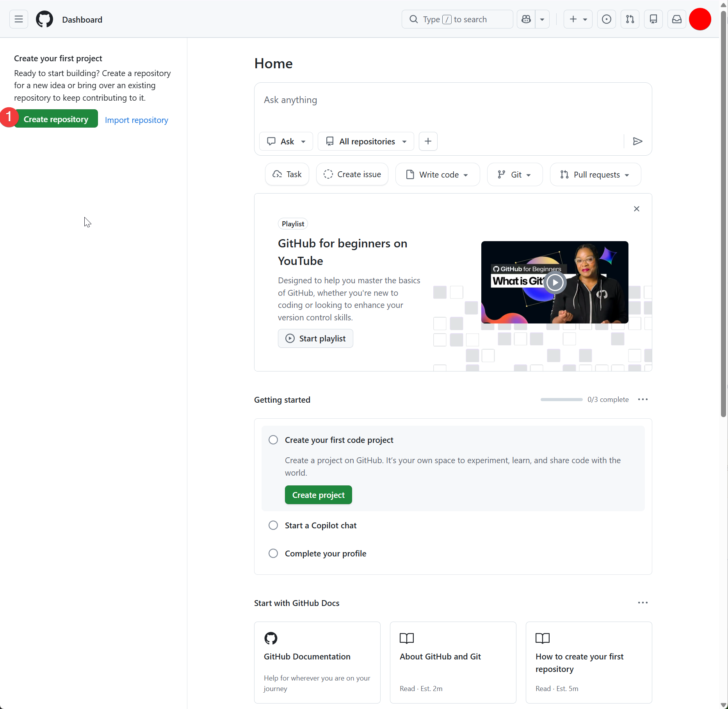Click book icon on first repository card
The height and width of the screenshot is (709, 728).
pos(543,638)
